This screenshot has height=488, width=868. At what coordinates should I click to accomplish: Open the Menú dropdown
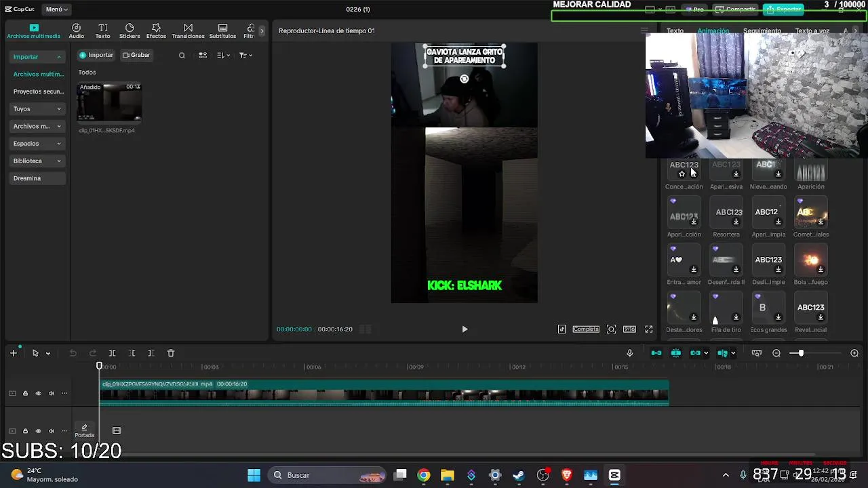(56, 9)
